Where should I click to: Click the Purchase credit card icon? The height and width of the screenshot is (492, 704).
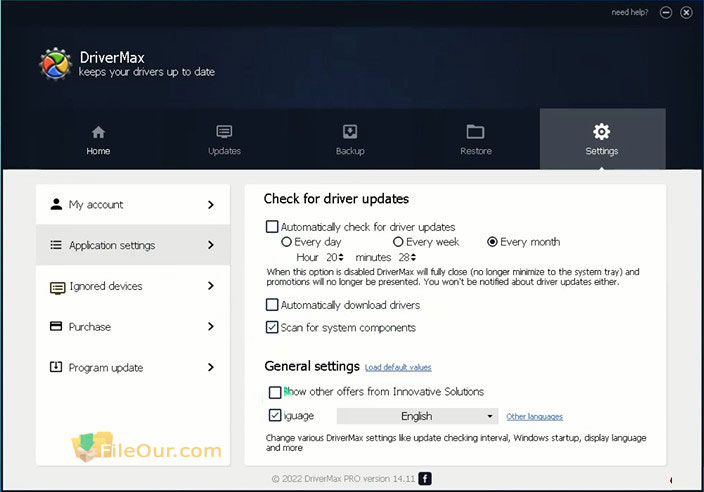pos(56,326)
